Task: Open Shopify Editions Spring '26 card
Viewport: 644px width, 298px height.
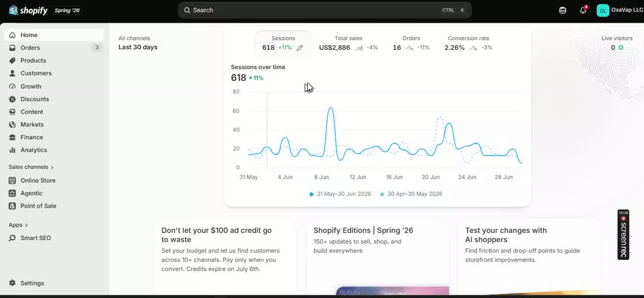Action: coord(377,257)
